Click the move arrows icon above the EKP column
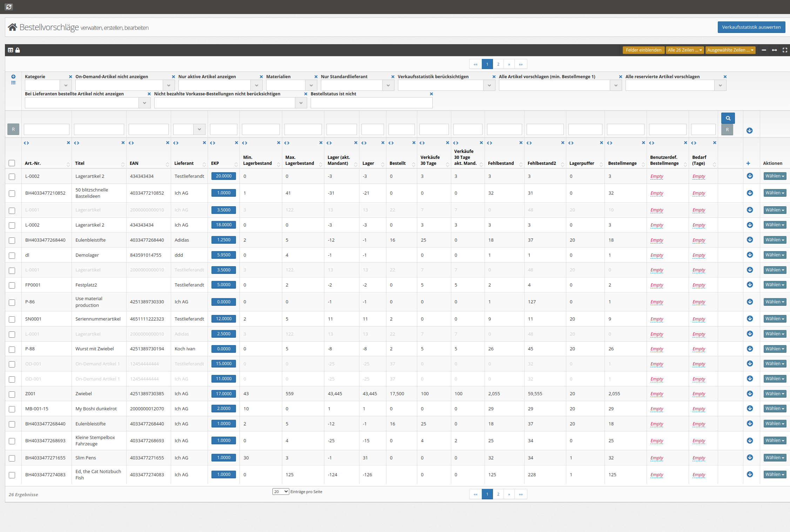This screenshot has width=790, height=532. point(212,143)
